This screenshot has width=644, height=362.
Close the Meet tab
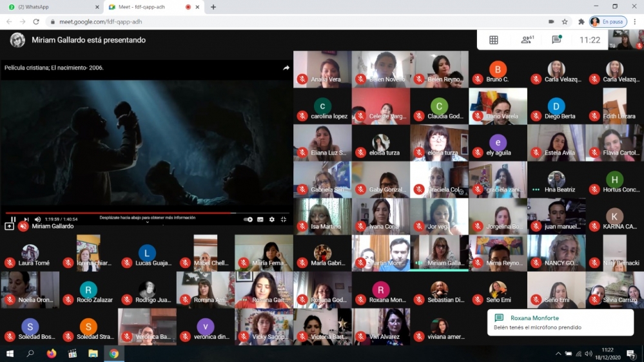coord(197,7)
